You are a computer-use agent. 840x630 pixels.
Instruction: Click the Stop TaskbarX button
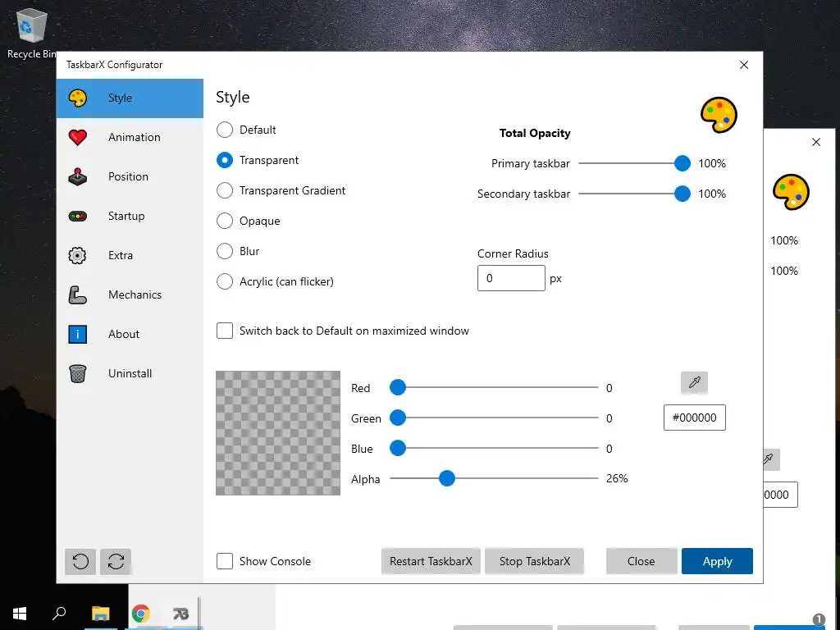(535, 561)
